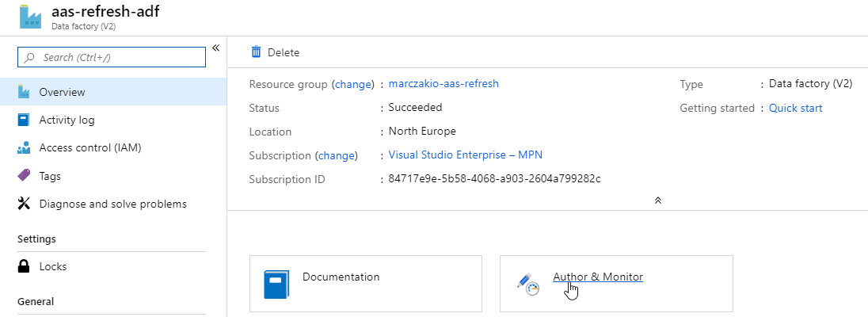Open the marczakio-aas-refresh resource group link
The image size is (868, 317).
tap(444, 84)
